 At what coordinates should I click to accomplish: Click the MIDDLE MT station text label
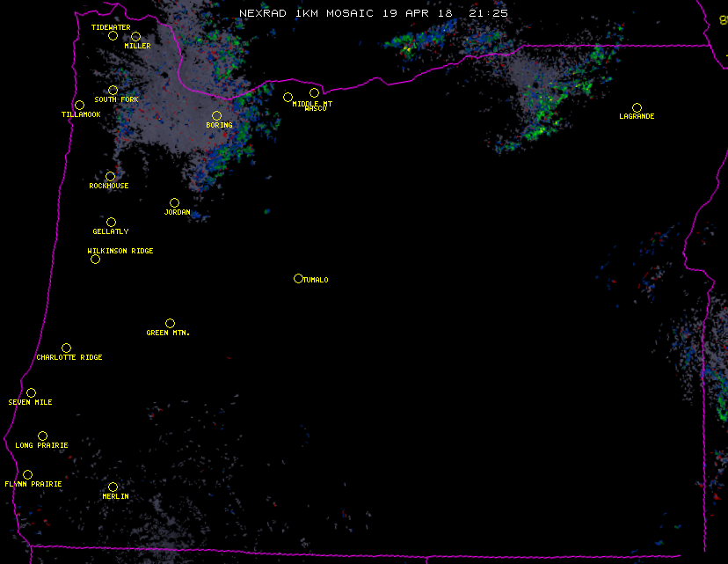312,104
